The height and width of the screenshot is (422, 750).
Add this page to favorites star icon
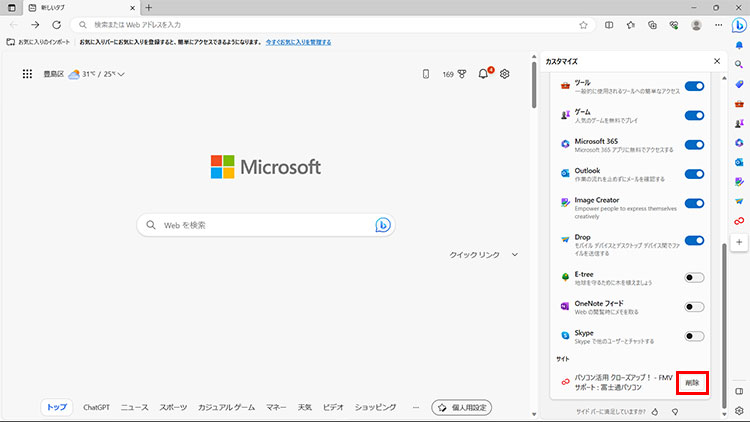pyautogui.click(x=583, y=25)
